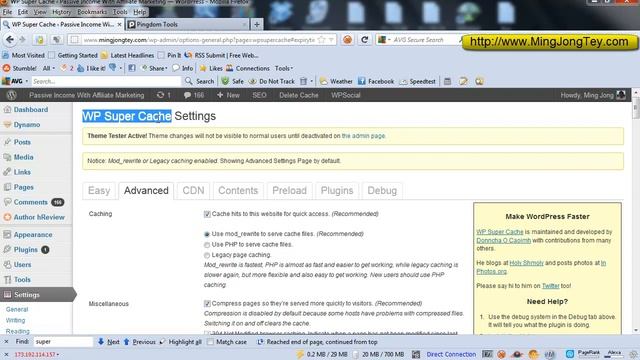Close the WP Super Cache browser tab
640x360 pixels.
pos(119,24)
